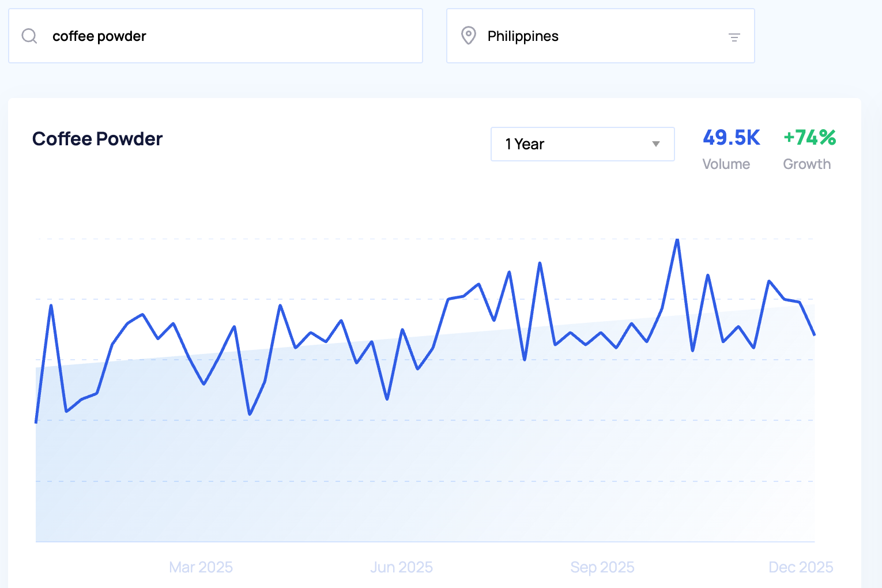
Task: Select the Mar 2025 axis label
Action: pyautogui.click(x=201, y=567)
